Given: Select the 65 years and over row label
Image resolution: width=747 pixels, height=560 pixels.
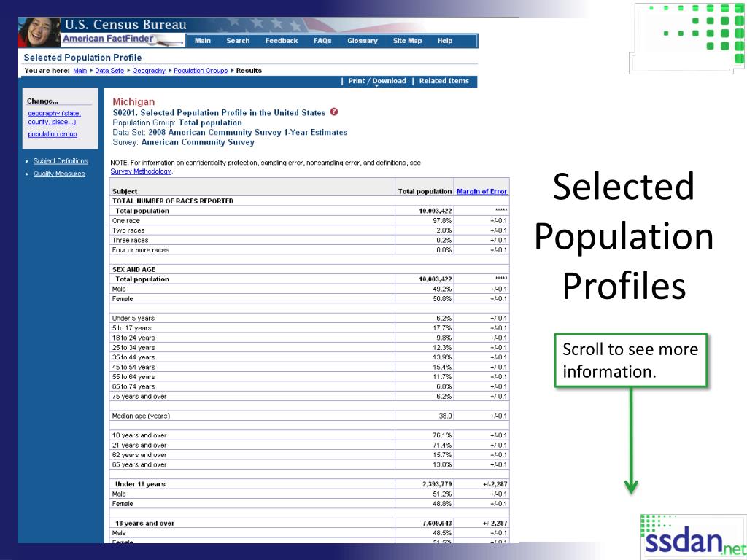Looking at the screenshot, I should point(139,464).
